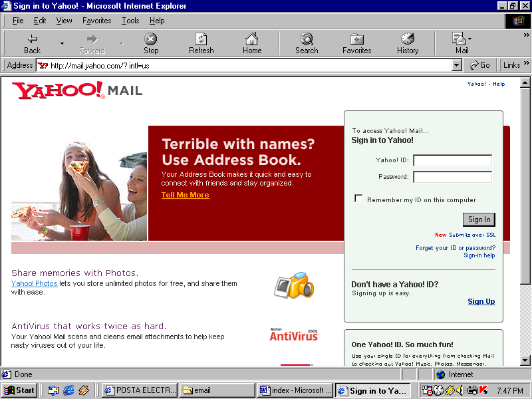Open the Favorites toolbar folder icon
The height and width of the screenshot is (399, 532).
point(356,43)
